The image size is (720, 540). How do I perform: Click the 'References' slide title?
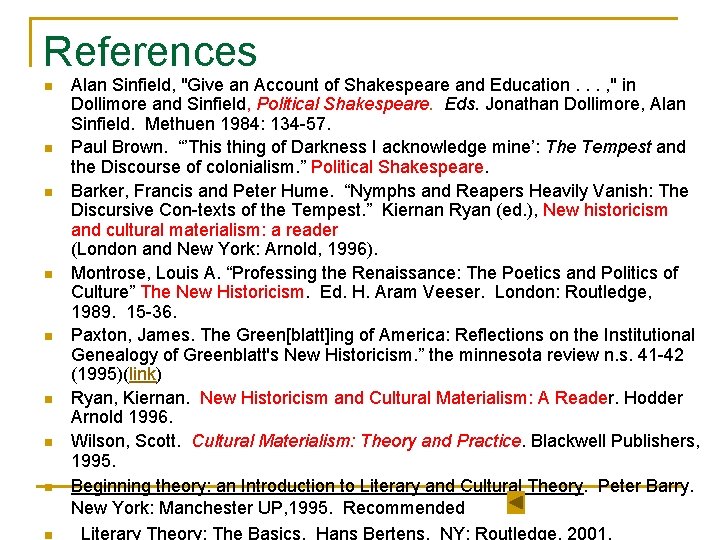coord(150,51)
